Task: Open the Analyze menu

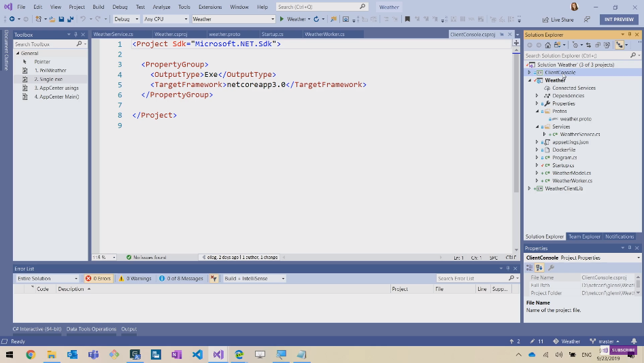Action: coord(161,7)
